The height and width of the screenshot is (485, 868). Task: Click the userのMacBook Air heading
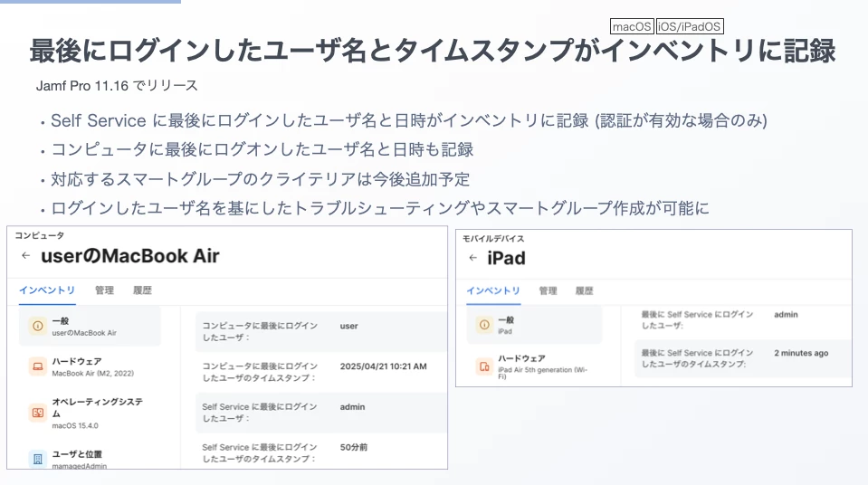pyautogui.click(x=130, y=256)
